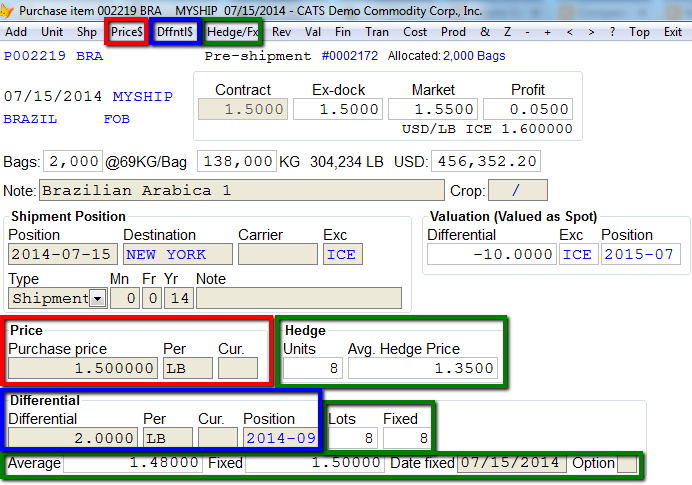The height and width of the screenshot is (485, 692).
Task: Open the Unit menu item
Action: pos(52,32)
